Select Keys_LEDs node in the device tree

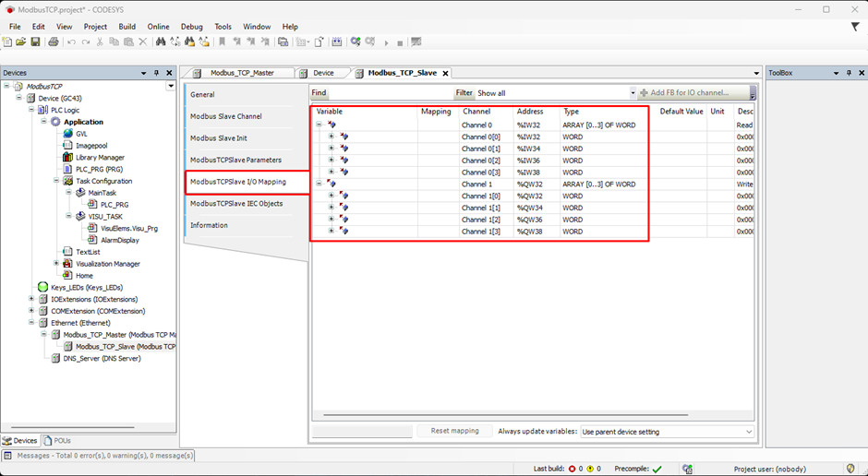pyautogui.click(x=80, y=288)
